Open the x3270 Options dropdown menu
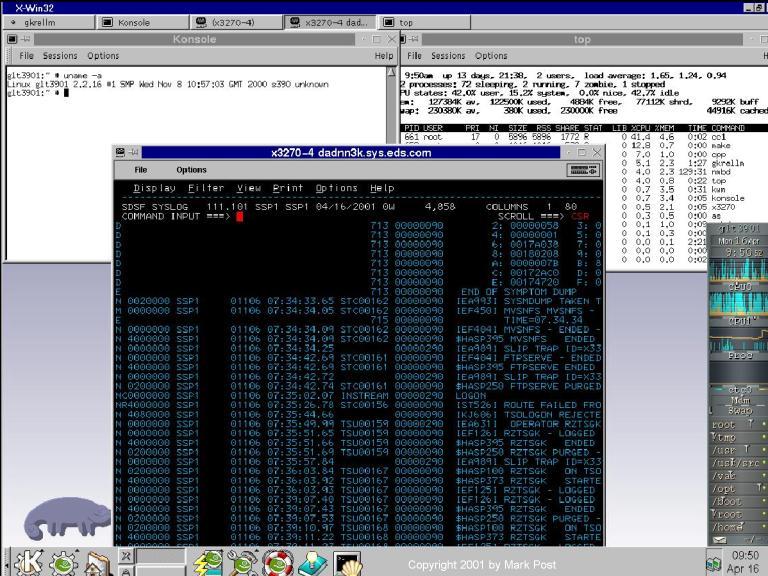The image size is (768, 576). pos(192,171)
